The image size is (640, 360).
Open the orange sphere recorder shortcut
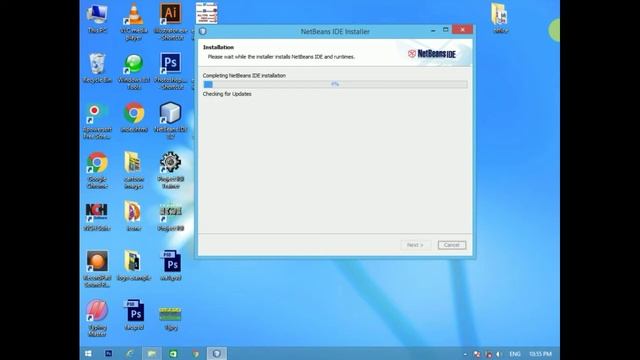[x=97, y=269]
